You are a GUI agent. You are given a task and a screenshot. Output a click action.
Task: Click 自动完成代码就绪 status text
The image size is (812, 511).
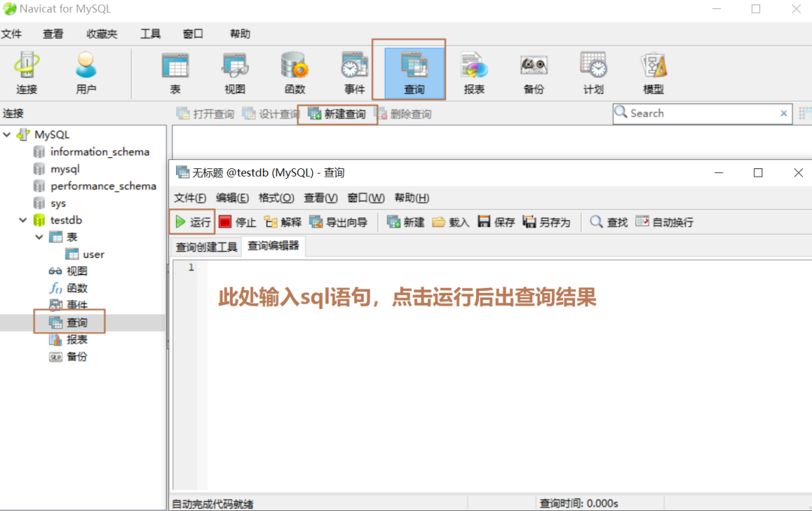click(x=213, y=503)
